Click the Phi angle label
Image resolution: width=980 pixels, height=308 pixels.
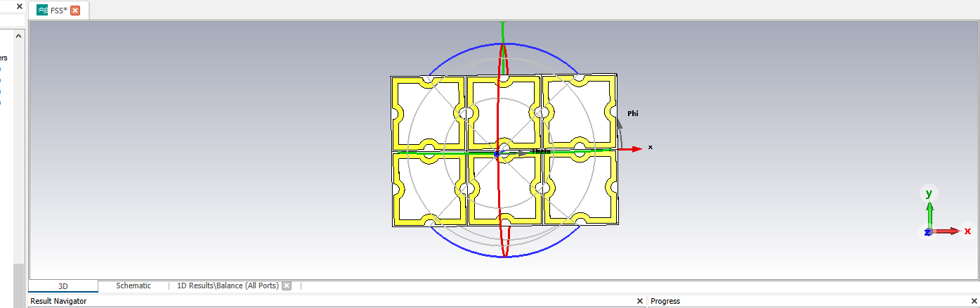(x=632, y=113)
